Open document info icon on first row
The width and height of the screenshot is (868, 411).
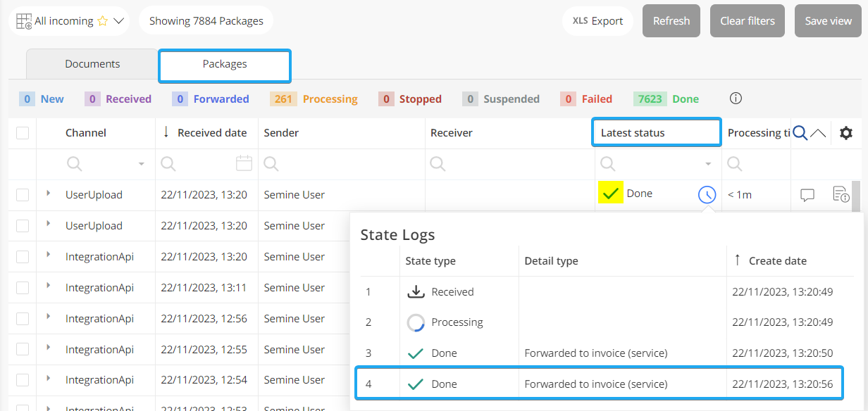coord(840,194)
